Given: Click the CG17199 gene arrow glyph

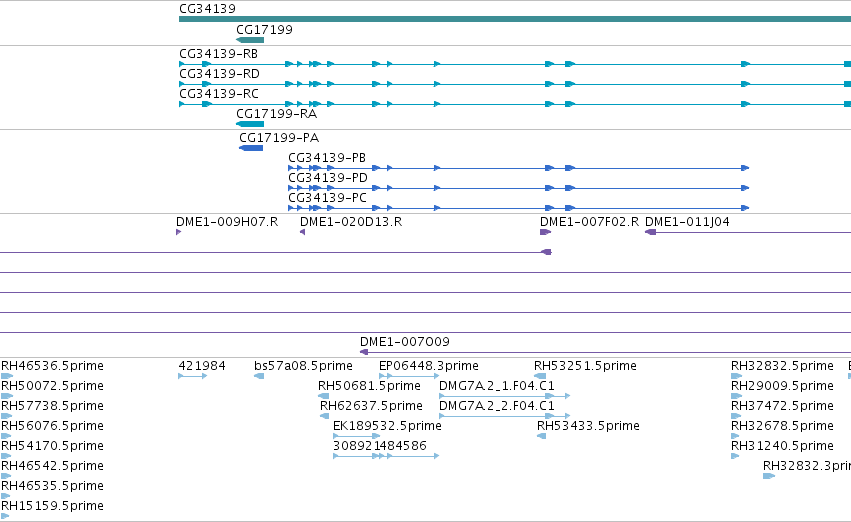Looking at the screenshot, I should pyautogui.click(x=250, y=40).
